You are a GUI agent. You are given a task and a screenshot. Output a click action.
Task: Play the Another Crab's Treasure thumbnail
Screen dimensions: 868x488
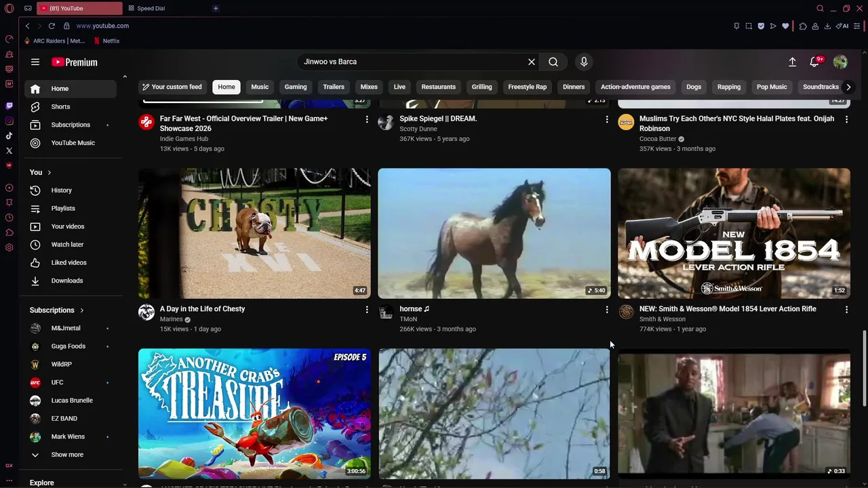[x=254, y=413]
